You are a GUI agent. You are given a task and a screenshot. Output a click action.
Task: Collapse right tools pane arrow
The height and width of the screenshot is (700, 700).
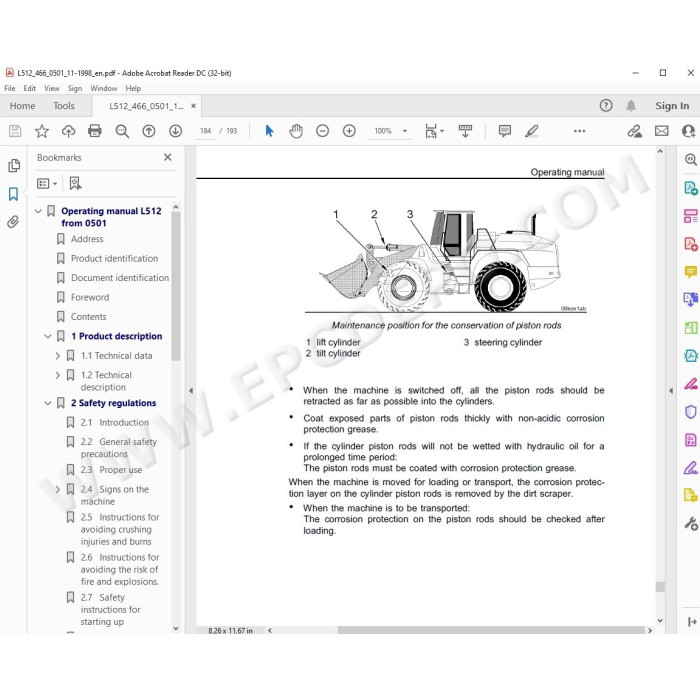[x=671, y=391]
